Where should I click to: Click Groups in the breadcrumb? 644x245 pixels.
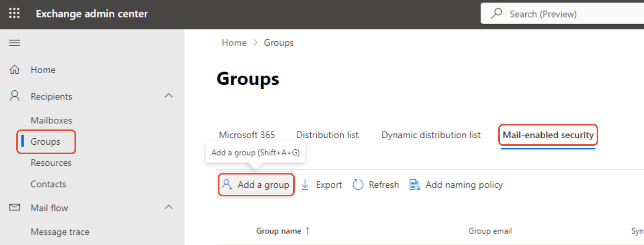pos(279,43)
